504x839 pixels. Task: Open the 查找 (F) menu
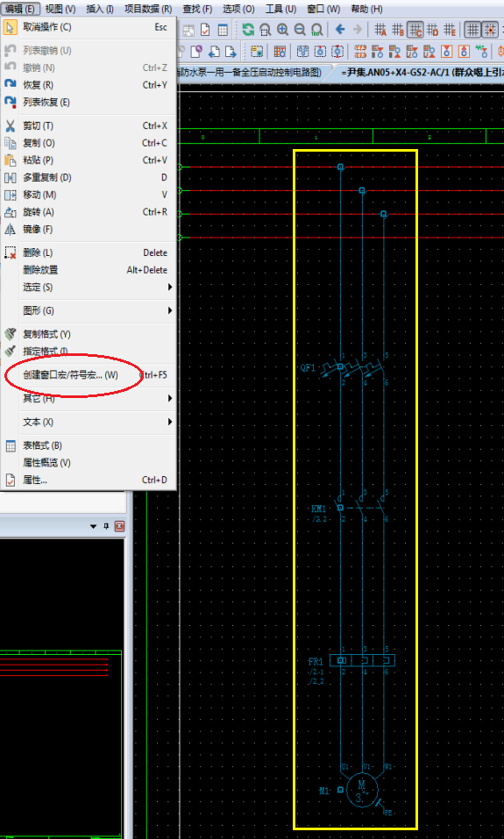pyautogui.click(x=197, y=9)
